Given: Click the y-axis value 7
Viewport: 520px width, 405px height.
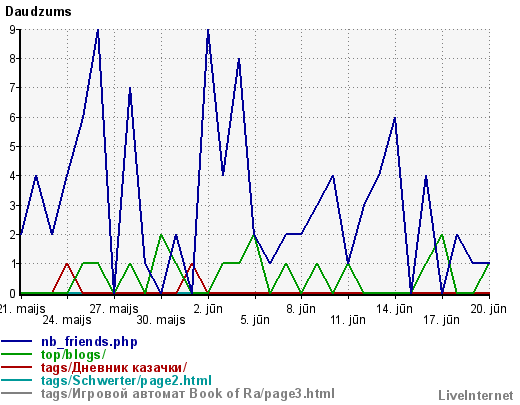Looking at the screenshot, I should (x=13, y=88).
